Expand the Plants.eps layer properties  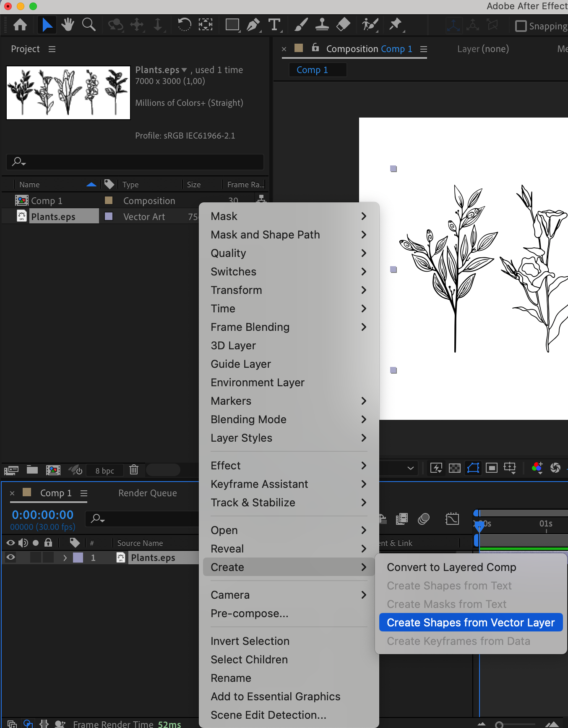pos(65,558)
